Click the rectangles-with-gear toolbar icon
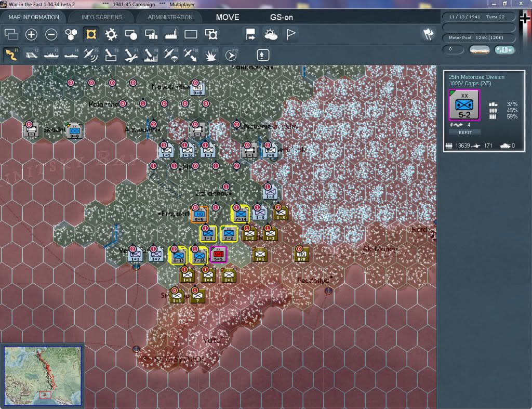 tap(211, 34)
